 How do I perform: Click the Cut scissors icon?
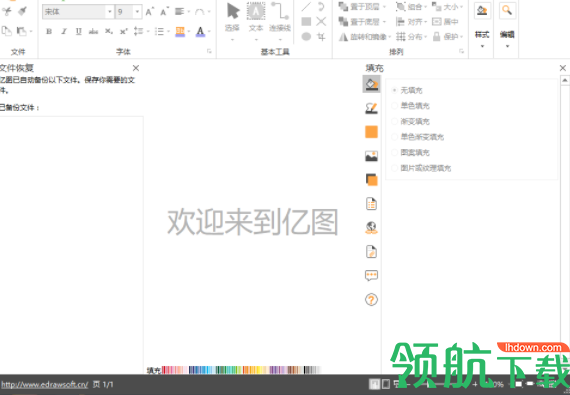coord(7,11)
